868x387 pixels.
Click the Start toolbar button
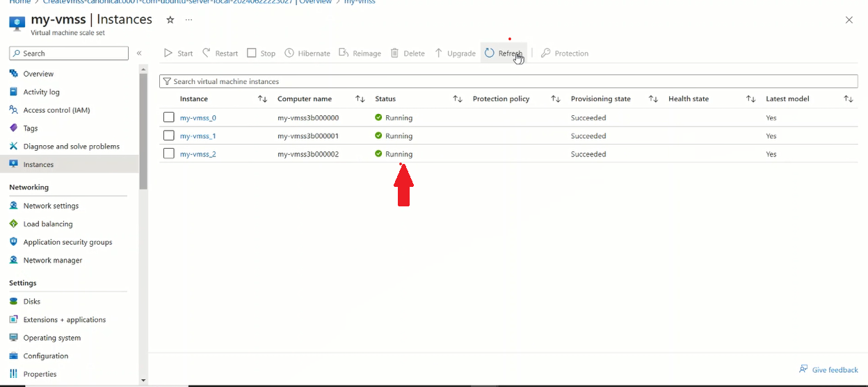[x=178, y=53]
